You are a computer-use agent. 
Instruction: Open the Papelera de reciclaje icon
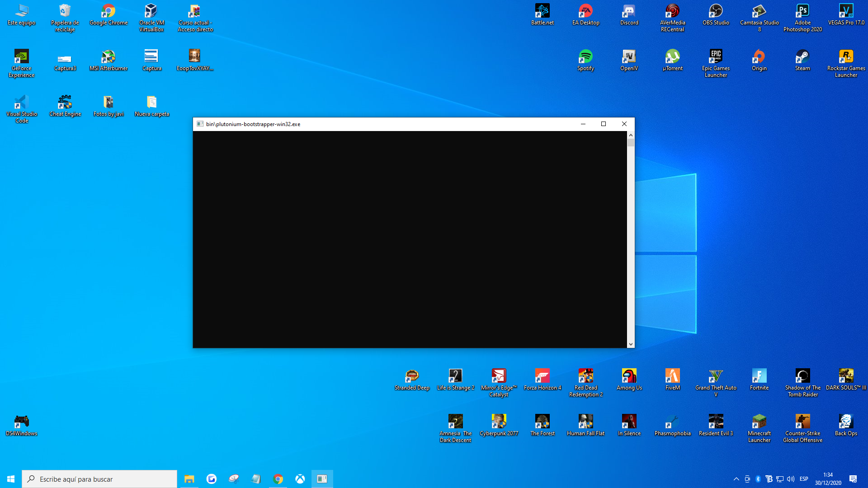(x=65, y=18)
